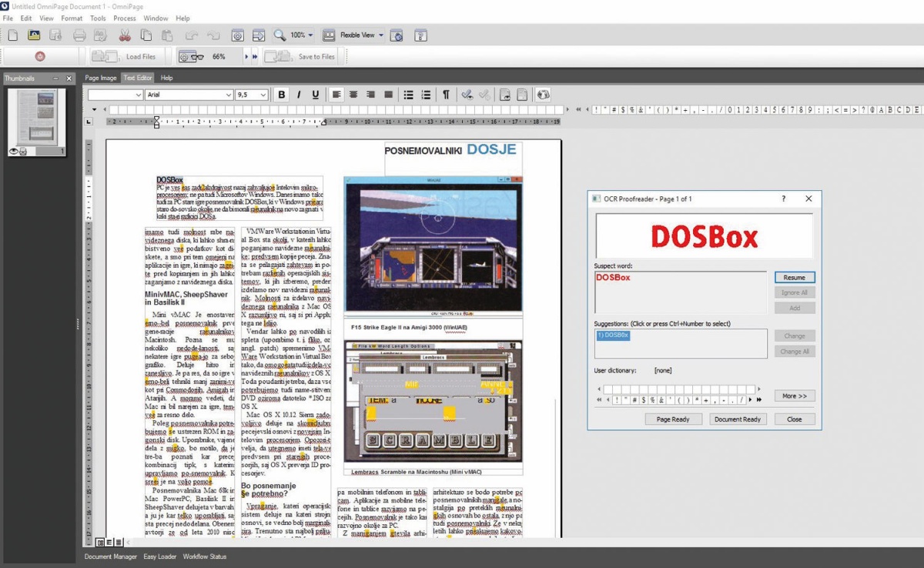Click the Load Files button
Image resolution: width=924 pixels, height=568 pixels.
coord(127,56)
